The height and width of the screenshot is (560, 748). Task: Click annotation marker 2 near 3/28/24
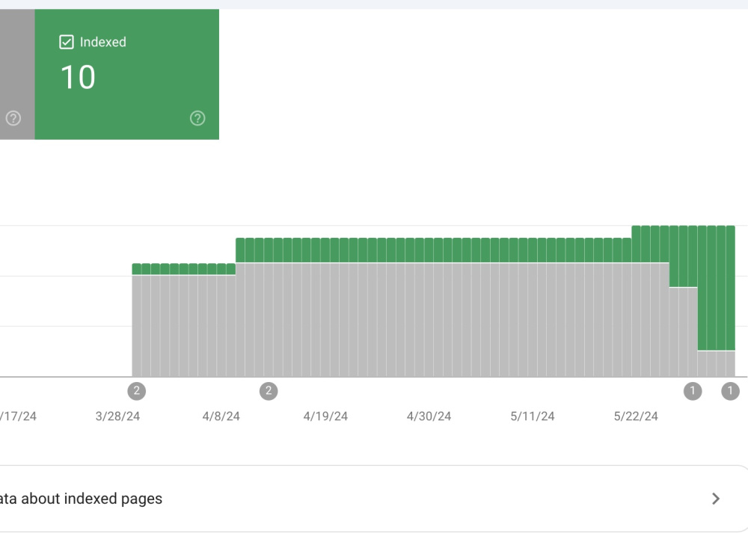tap(136, 391)
